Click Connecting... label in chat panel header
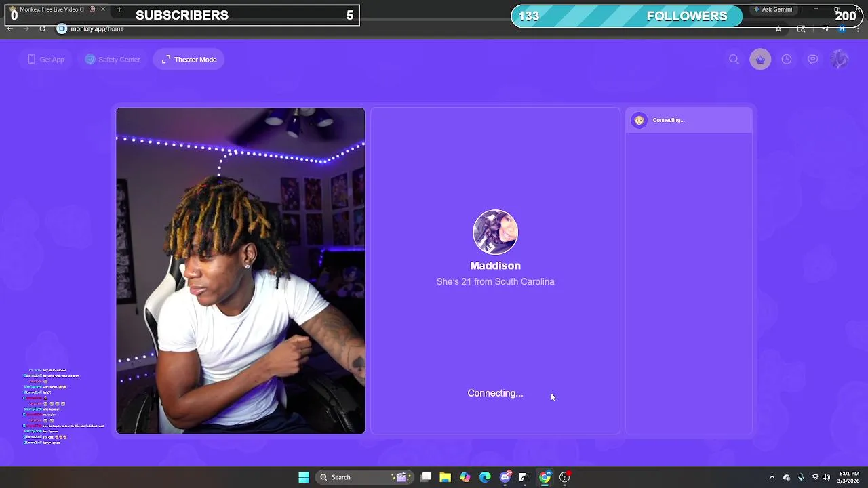 [x=669, y=120]
